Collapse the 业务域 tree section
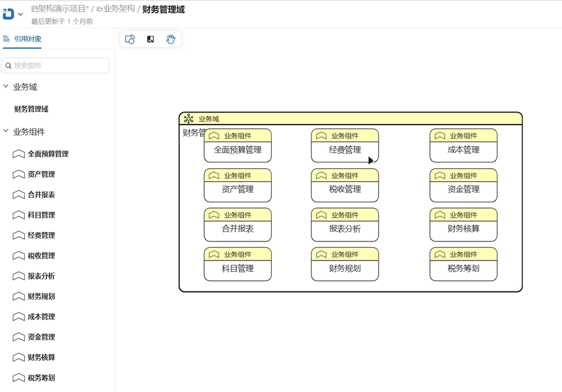562x392 pixels. click(x=6, y=87)
